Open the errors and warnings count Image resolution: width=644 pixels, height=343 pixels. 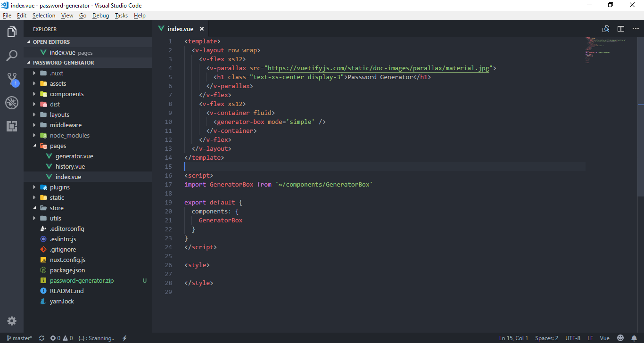62,338
